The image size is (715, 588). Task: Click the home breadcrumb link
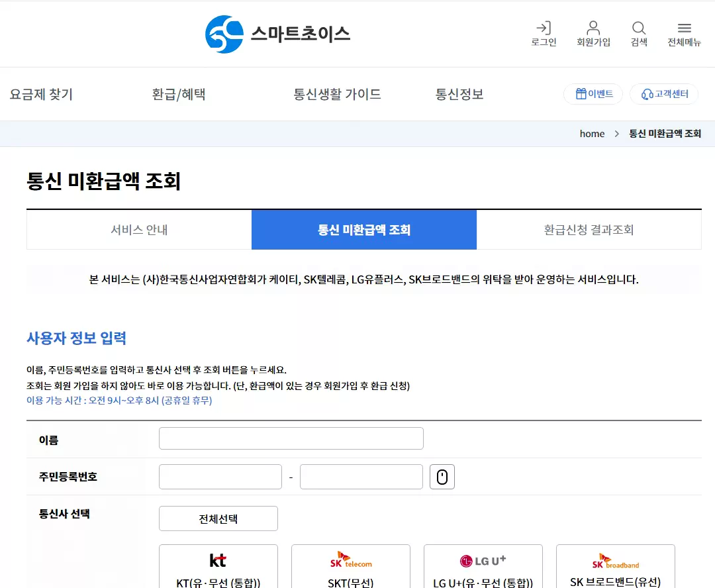pyautogui.click(x=592, y=133)
